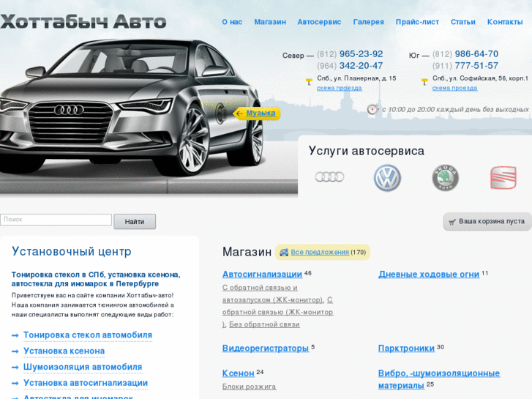Screen dimensions: 532x399
Task: Click the Услуги автосервиса heading
Action: pyautogui.click(x=367, y=151)
